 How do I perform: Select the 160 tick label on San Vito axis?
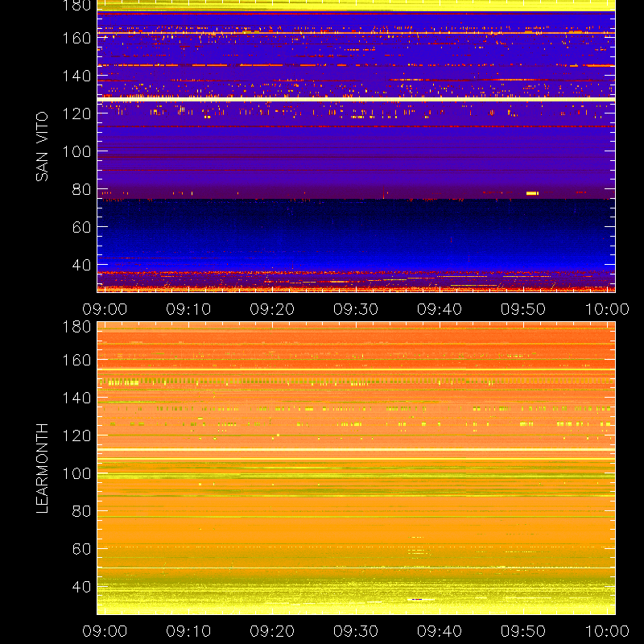tap(76, 38)
